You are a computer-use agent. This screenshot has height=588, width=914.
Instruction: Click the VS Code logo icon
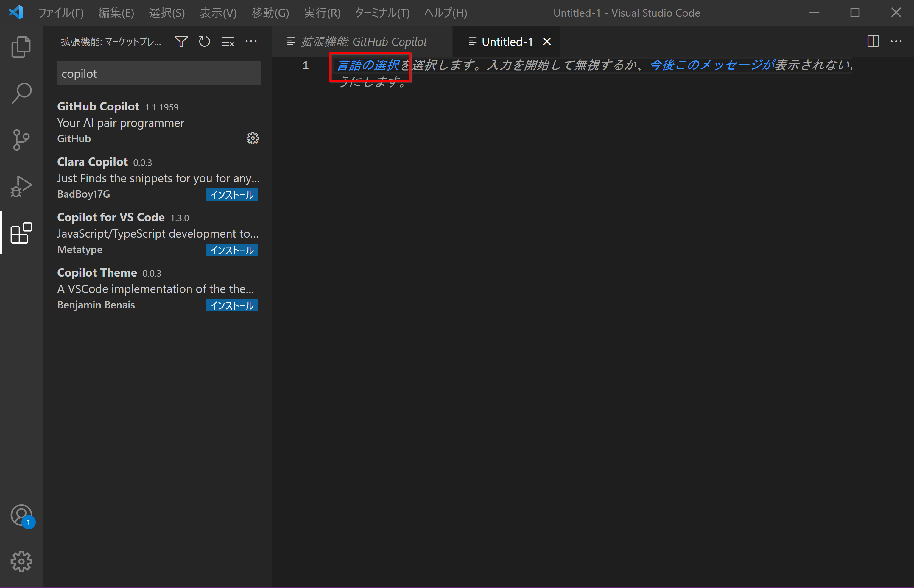(x=16, y=13)
